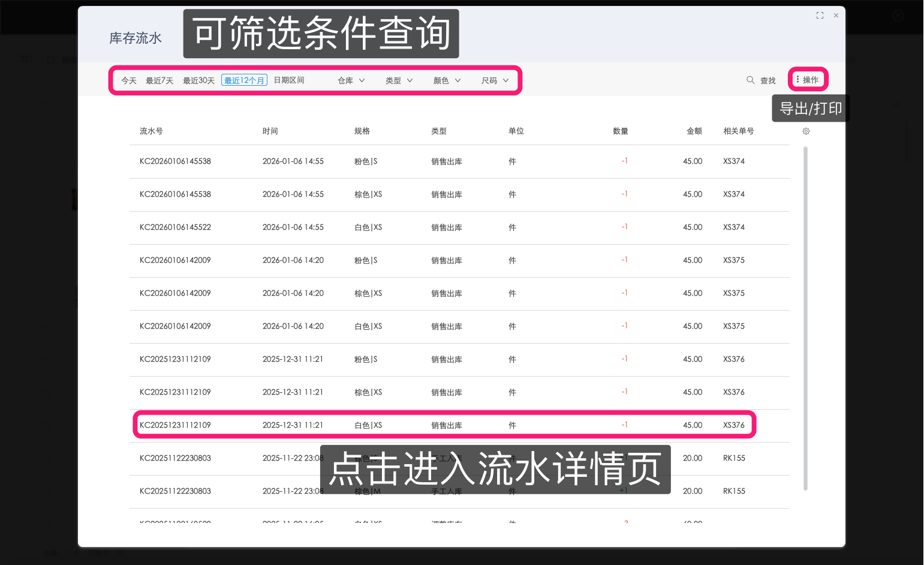The image size is (924, 565).
Task: Filter by 最近7天
Action: pos(159,80)
